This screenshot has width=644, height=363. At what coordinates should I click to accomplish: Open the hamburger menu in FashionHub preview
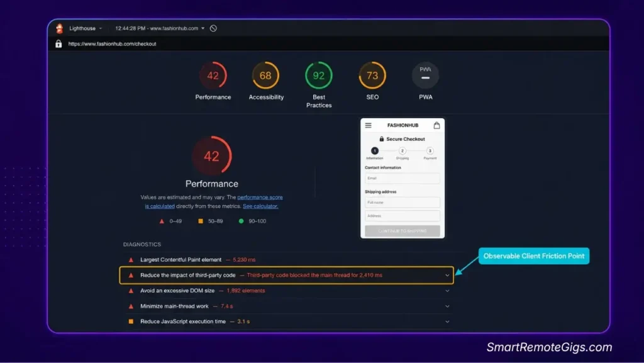(x=369, y=125)
